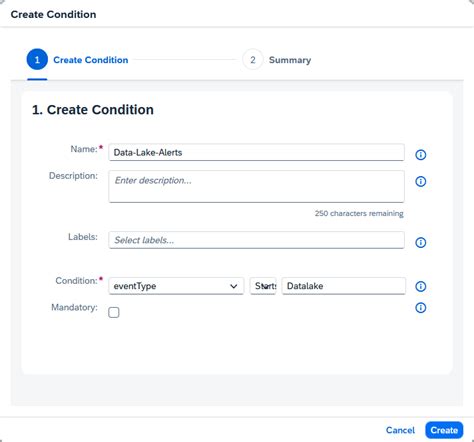Focus the Name field Data-Lake-Alerts
This screenshot has height=442, width=474.
(257, 152)
